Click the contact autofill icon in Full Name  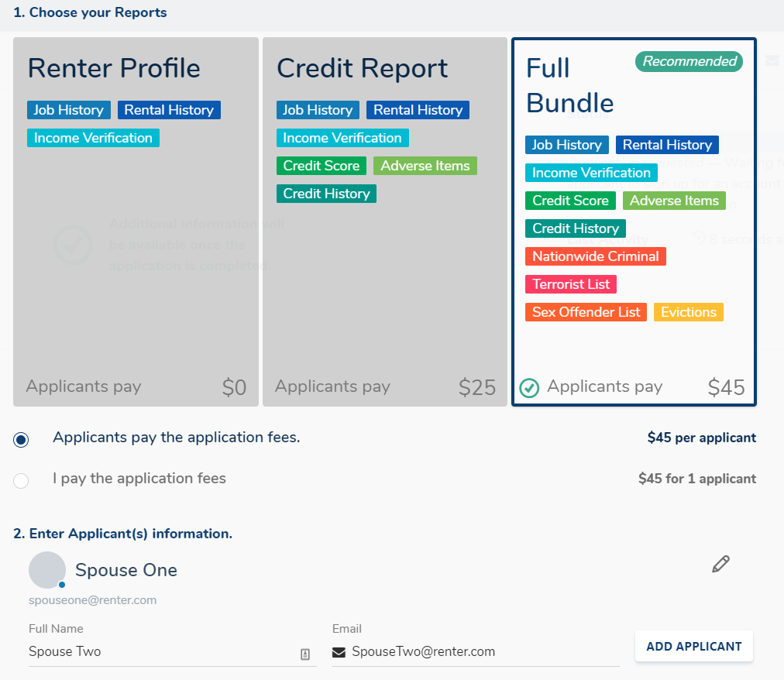click(305, 654)
